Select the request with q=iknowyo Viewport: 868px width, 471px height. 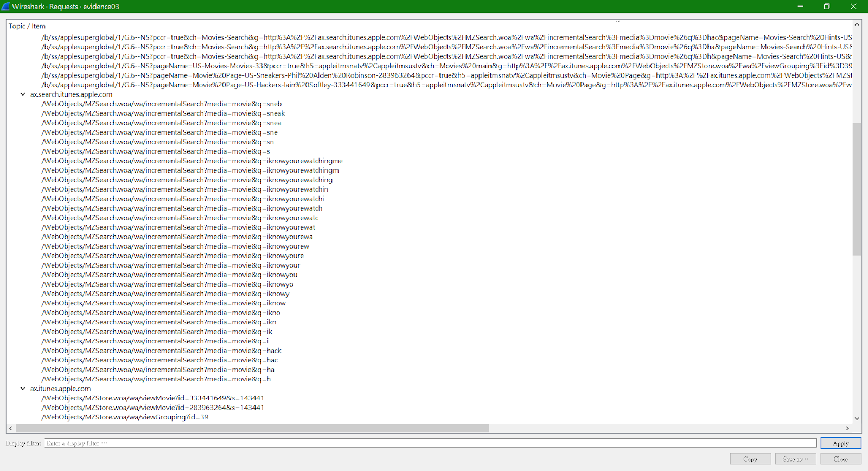(168, 284)
